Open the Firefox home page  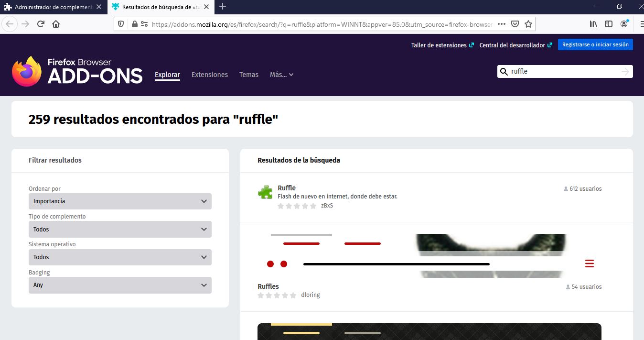[x=56, y=24]
